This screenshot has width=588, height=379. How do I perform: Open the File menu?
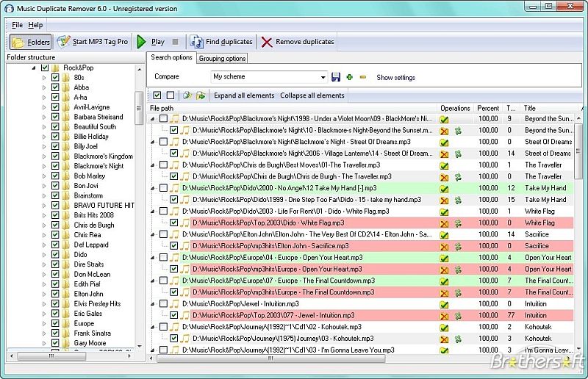coord(18,25)
